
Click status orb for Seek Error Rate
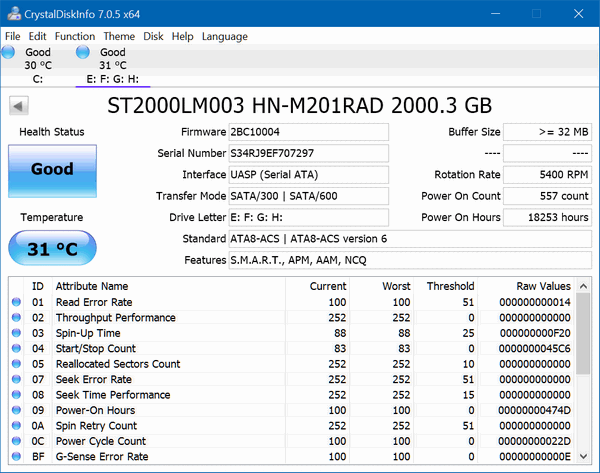tap(16, 379)
